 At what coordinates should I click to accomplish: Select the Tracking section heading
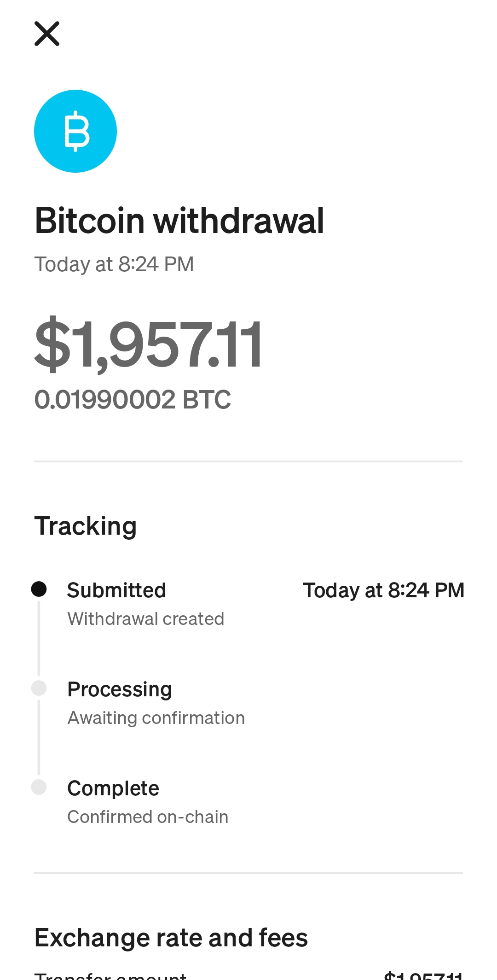tap(86, 526)
